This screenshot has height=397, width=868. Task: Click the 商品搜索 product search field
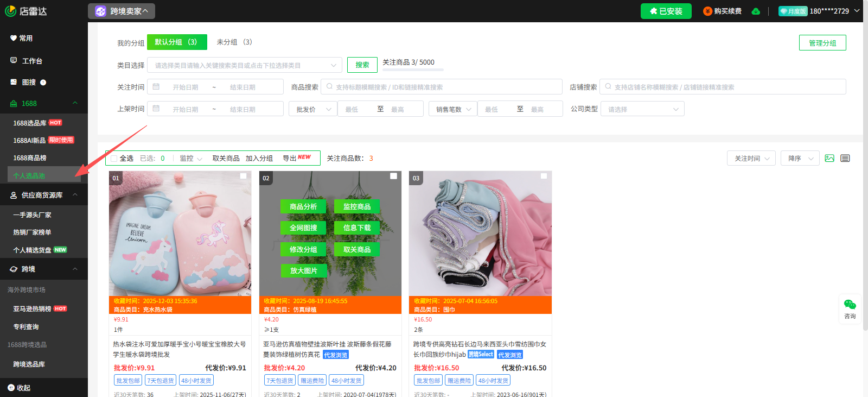coord(441,87)
